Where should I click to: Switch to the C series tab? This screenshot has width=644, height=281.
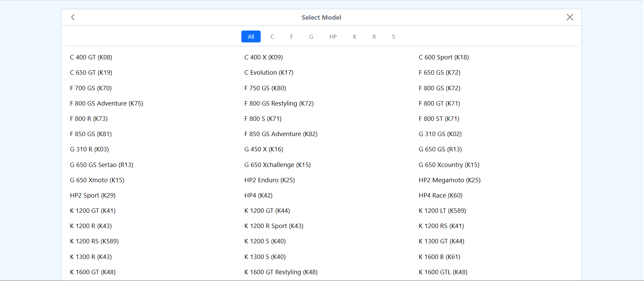pos(272,37)
